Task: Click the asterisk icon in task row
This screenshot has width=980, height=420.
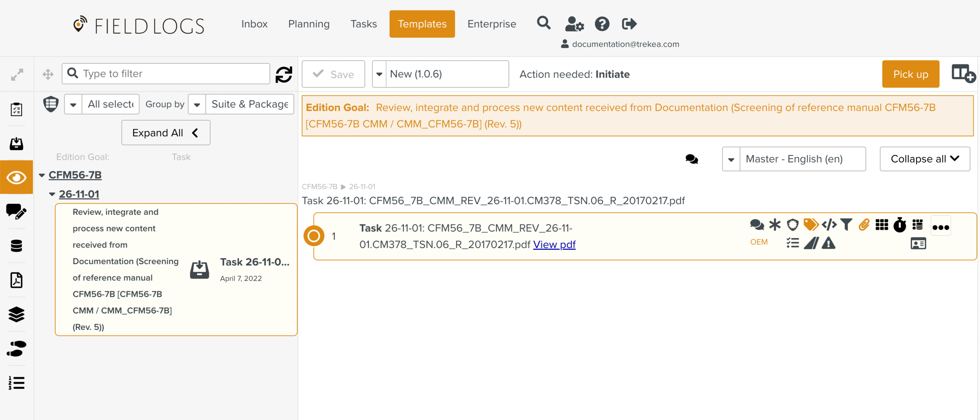Action: pos(775,225)
